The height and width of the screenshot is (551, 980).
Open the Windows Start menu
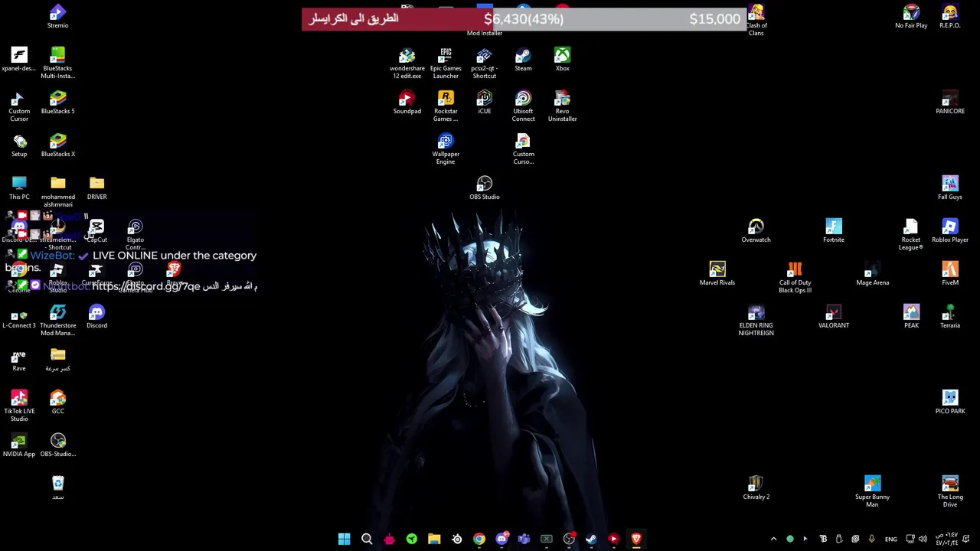point(344,539)
